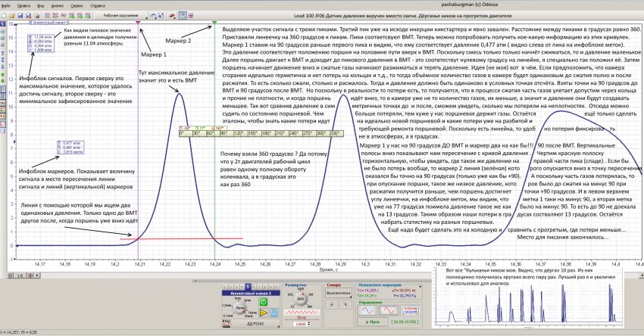Click the second channel grid toolbar icon
644x336 pixels.
point(55,15)
